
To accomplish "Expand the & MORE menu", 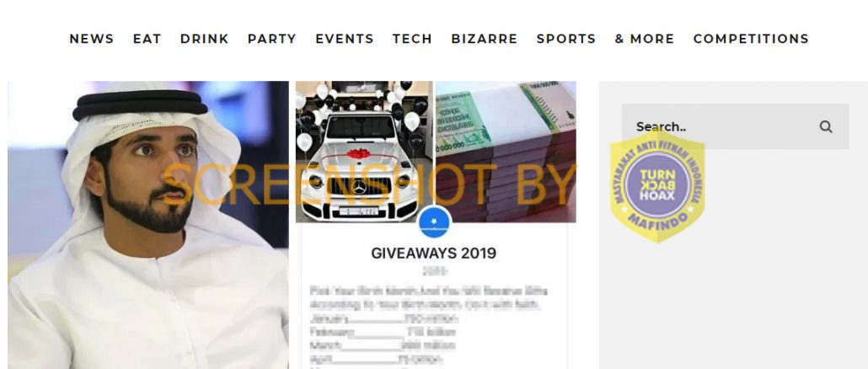I will [x=645, y=39].
